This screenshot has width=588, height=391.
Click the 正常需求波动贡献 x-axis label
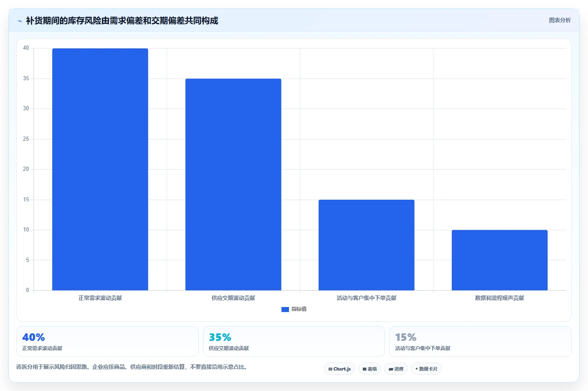point(100,298)
